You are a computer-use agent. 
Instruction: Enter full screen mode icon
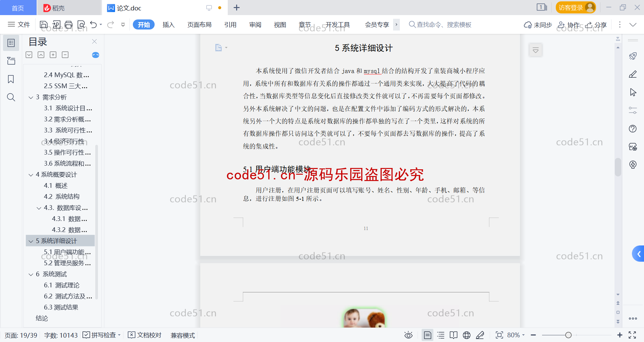click(x=632, y=335)
